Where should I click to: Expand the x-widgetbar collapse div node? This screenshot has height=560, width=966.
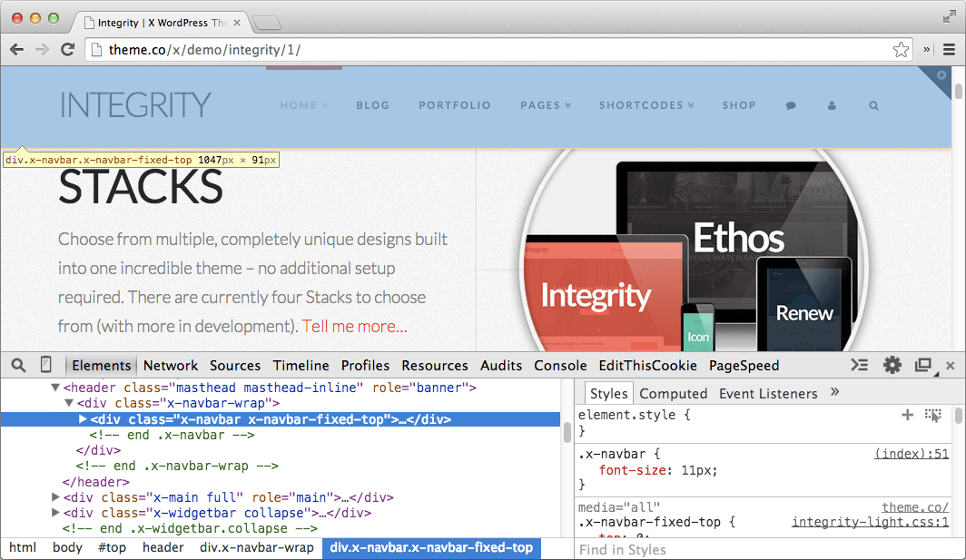coord(54,513)
